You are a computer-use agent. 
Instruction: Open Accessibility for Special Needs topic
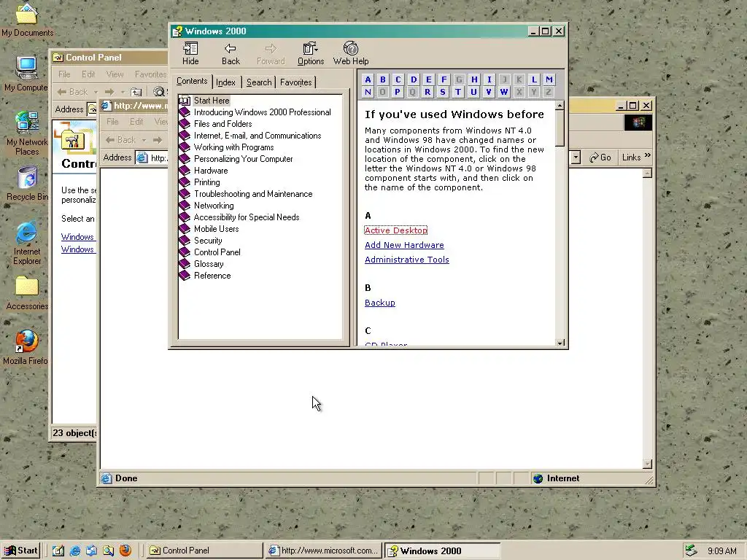click(247, 217)
